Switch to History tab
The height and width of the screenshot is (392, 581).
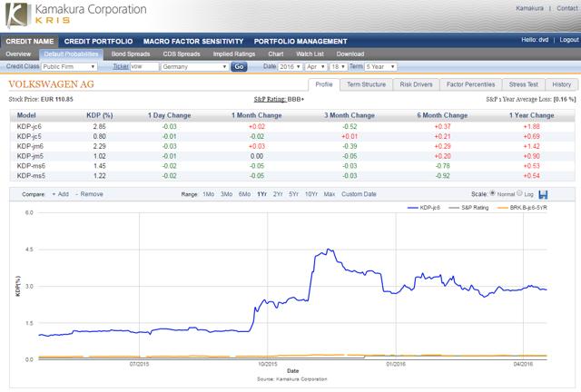[x=561, y=84]
